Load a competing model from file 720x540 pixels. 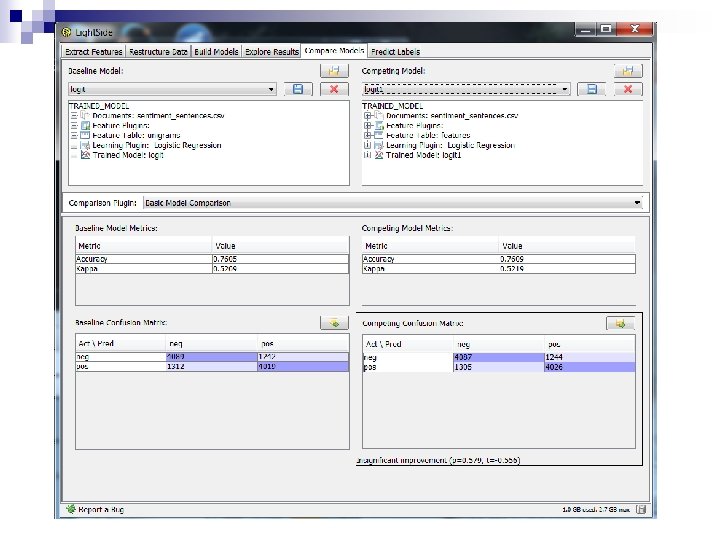coord(628,71)
